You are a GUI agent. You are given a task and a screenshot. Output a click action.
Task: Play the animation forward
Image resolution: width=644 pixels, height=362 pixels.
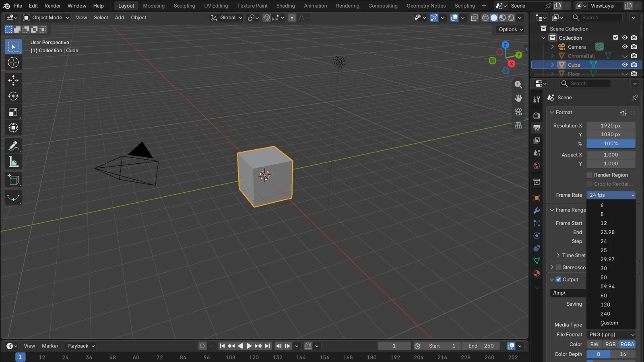[x=249, y=346]
